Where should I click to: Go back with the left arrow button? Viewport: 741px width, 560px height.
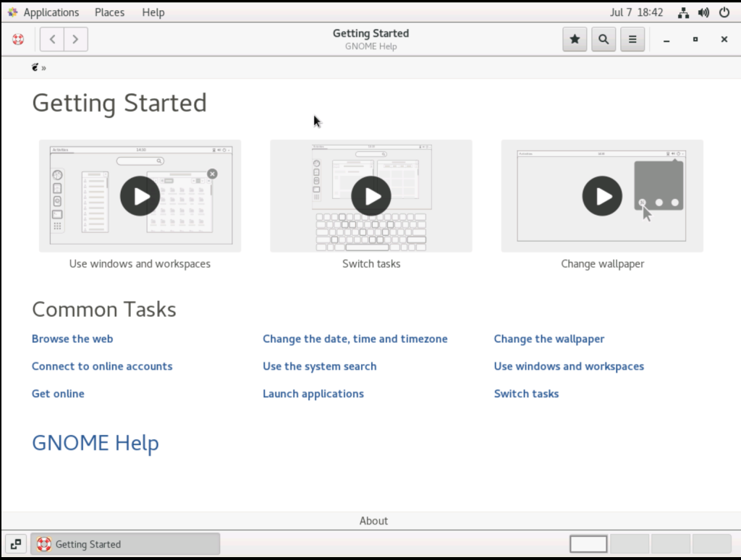click(52, 39)
